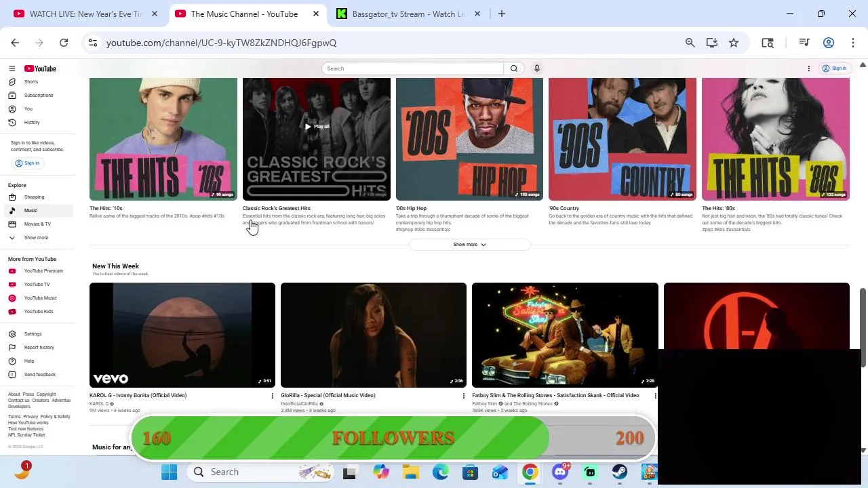Image resolution: width=868 pixels, height=488 pixels.
Task: Open GloRilla Special video thumbnail
Action: click(x=374, y=335)
